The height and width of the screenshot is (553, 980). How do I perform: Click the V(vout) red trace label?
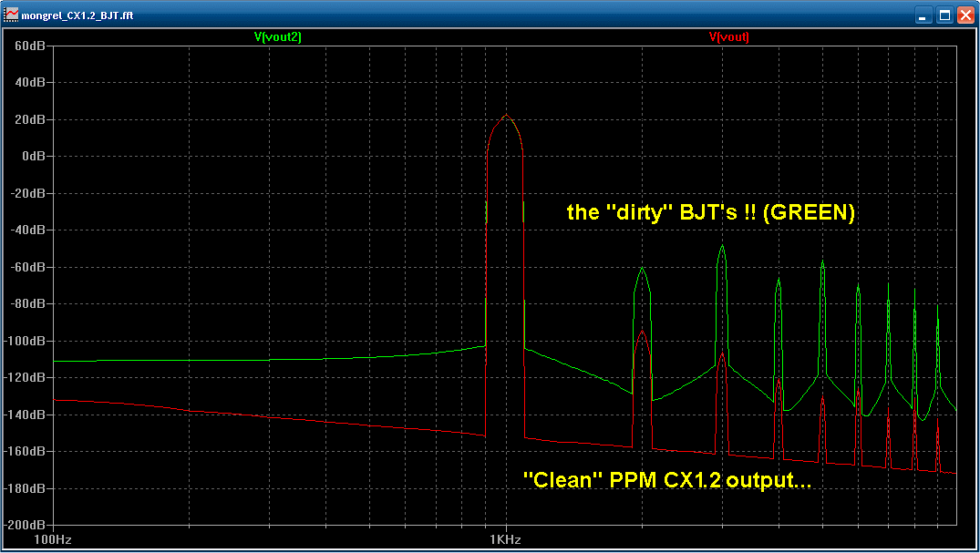(728, 36)
